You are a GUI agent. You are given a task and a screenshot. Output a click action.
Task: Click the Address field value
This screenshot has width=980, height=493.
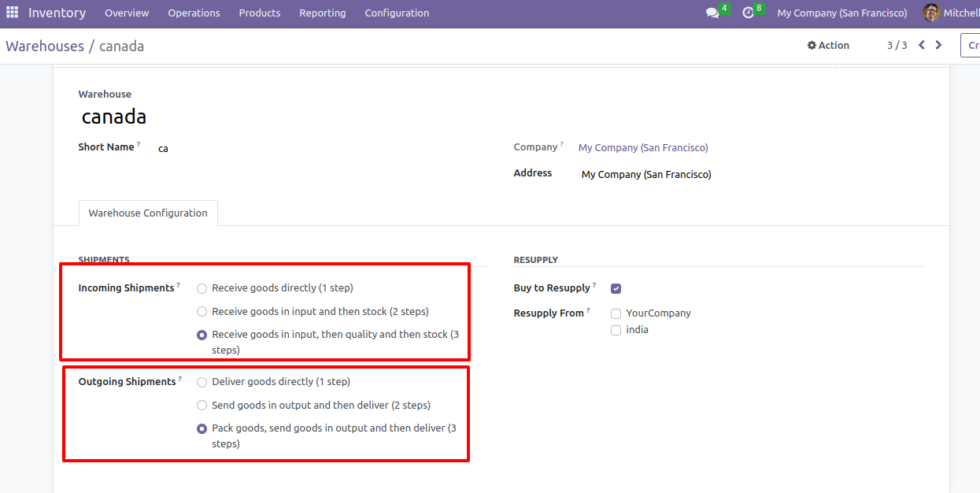click(x=646, y=175)
